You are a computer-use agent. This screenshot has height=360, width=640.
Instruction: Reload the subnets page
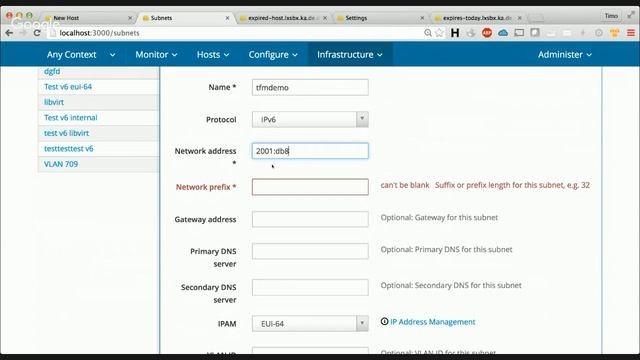point(37,33)
